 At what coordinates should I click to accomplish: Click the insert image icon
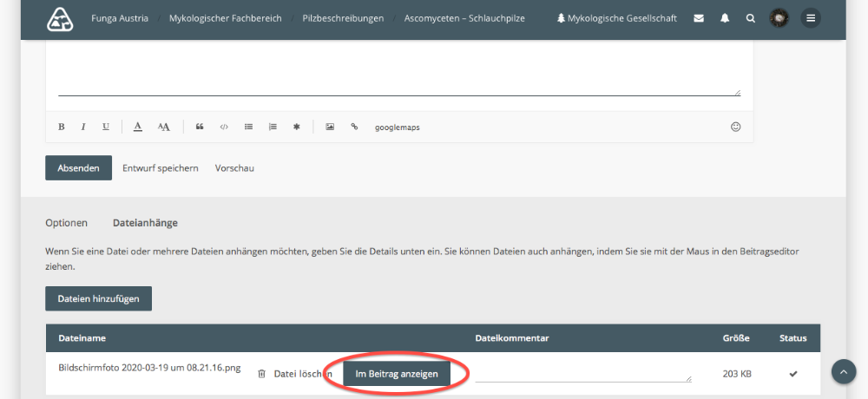coord(330,127)
